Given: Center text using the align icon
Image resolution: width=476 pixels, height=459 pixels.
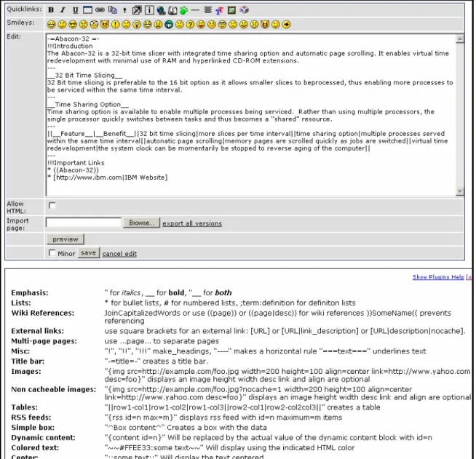Looking at the screenshot, I should point(208,10).
